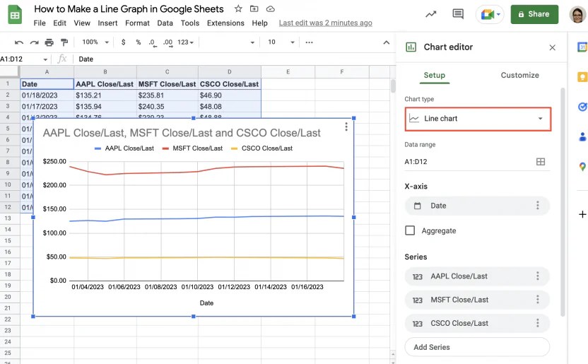Open the name box dropdown arrow

tap(45, 59)
